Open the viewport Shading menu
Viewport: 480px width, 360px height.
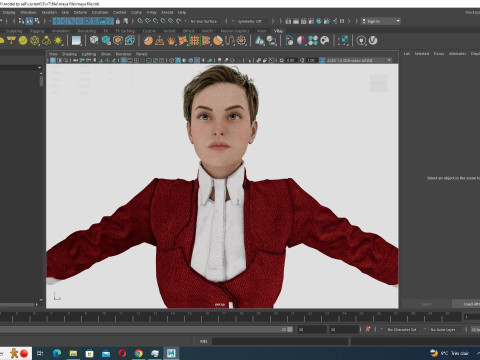[x=69, y=54]
